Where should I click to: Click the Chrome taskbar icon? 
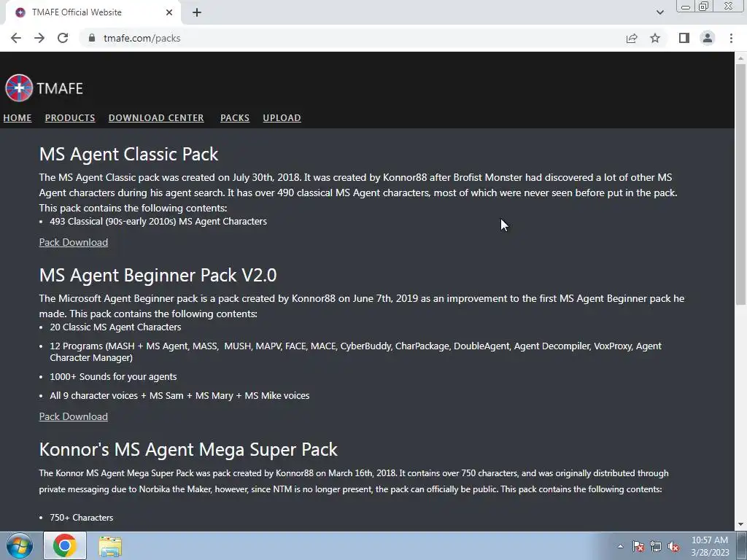(x=65, y=545)
